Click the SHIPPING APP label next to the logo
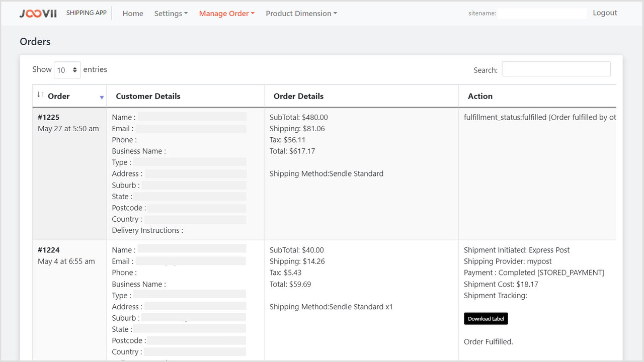This screenshot has height=362, width=644. coord(86,13)
